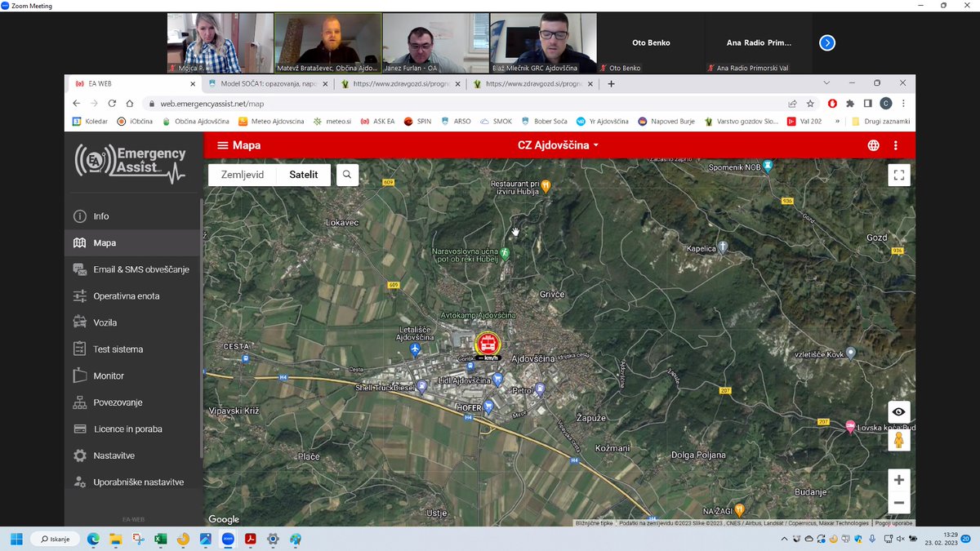Open the Chrome profile avatar
The height and width of the screenshot is (551, 980).
click(886, 104)
